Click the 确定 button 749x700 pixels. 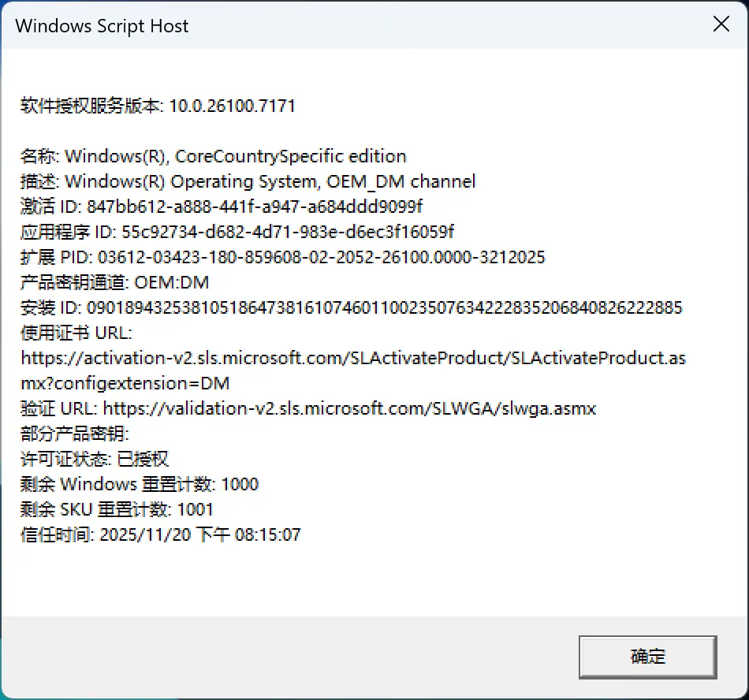pos(647,657)
